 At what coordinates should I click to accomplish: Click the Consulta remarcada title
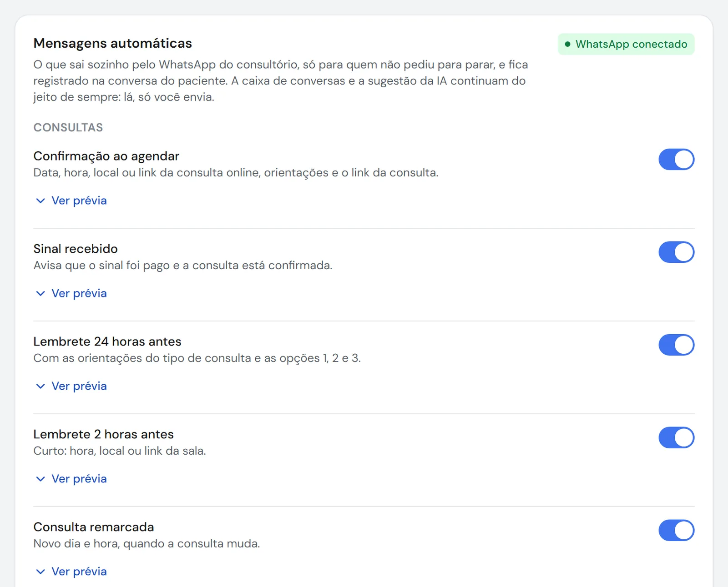tap(94, 527)
